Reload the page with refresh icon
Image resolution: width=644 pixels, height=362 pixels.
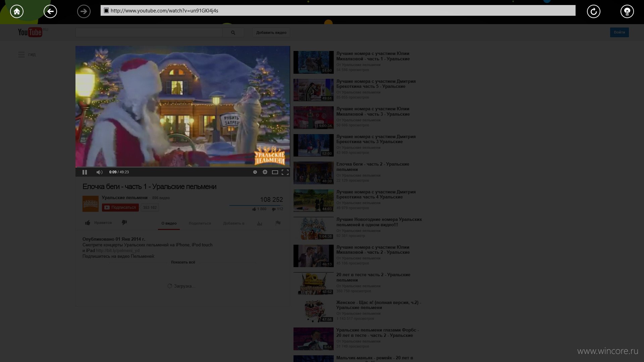593,11
